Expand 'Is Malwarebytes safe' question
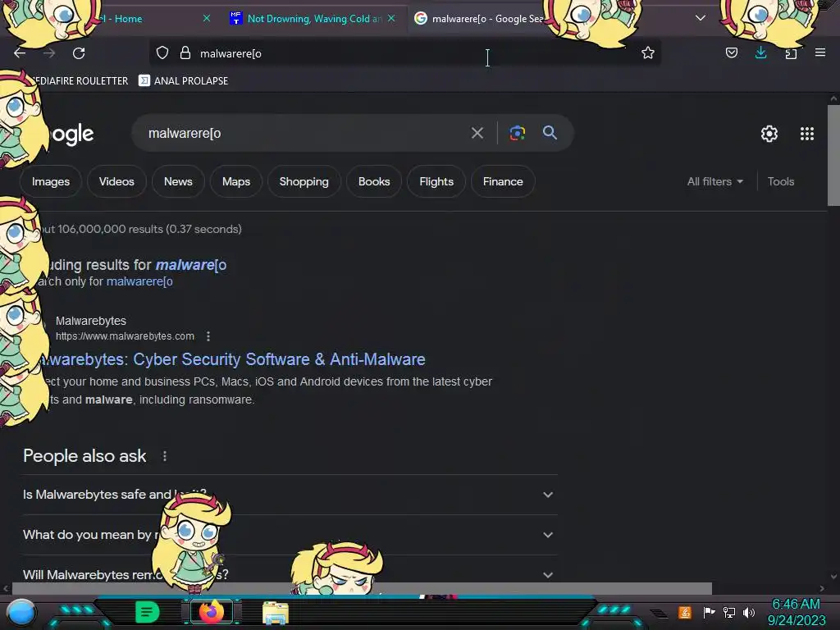The image size is (840, 630). pyautogui.click(x=290, y=495)
